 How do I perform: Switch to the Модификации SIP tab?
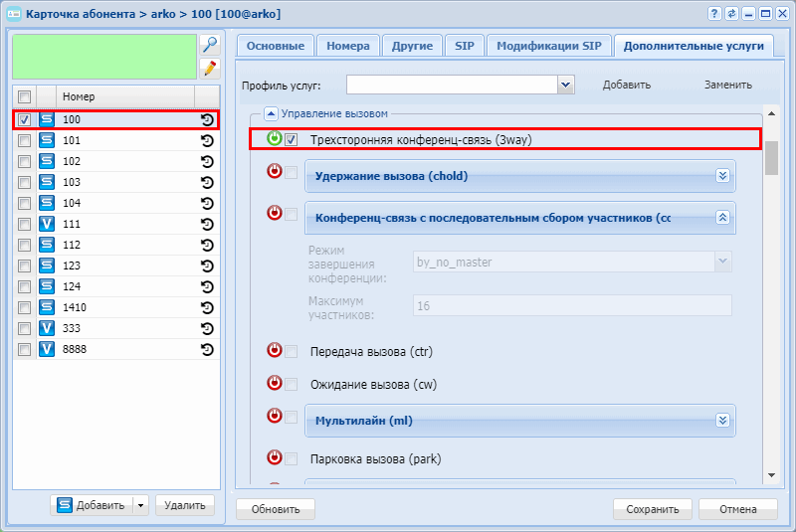549,46
